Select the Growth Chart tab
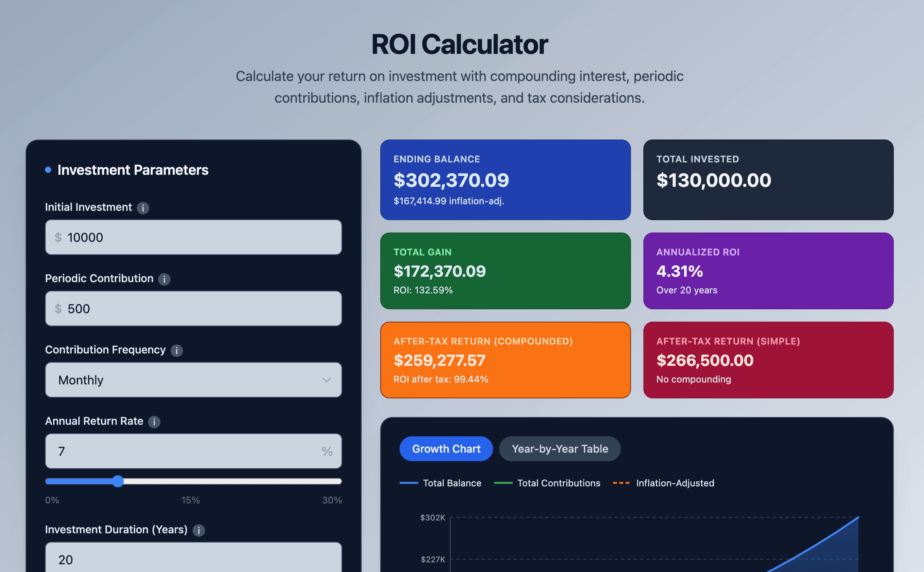Screen dimensions: 924x572 coord(445,448)
